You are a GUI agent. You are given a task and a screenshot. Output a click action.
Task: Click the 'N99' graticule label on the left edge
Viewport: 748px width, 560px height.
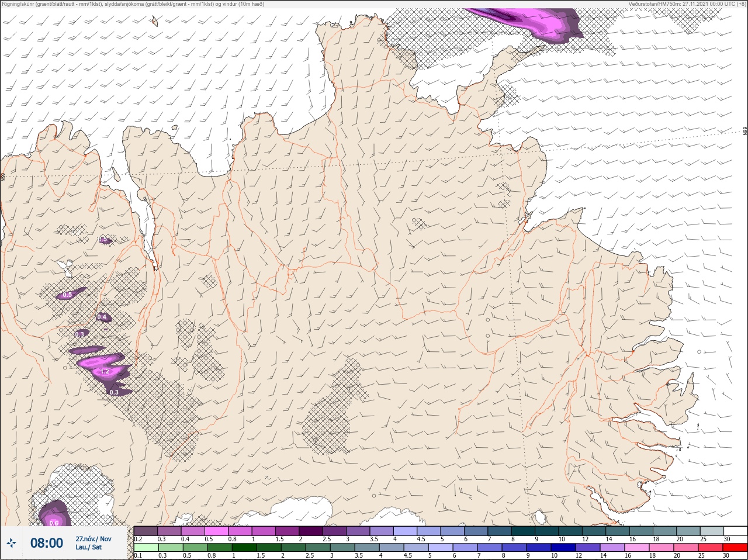3,177
